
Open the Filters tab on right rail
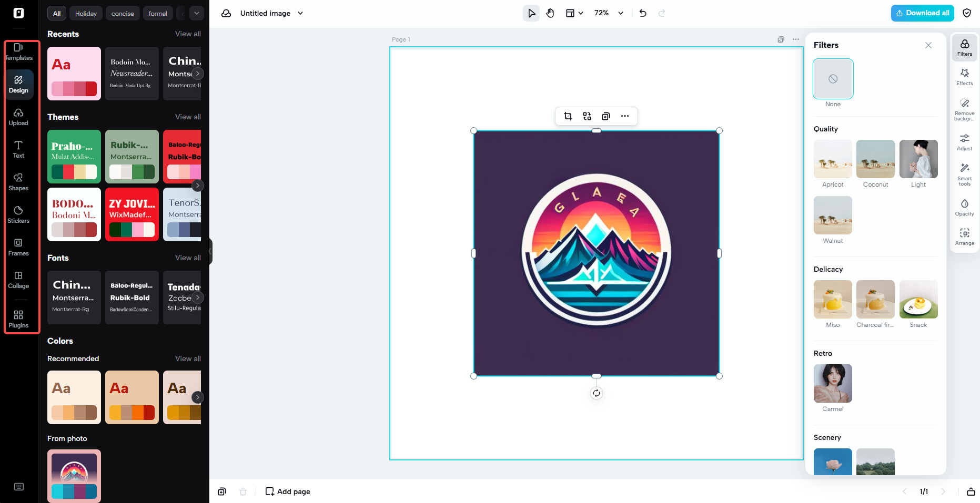click(x=965, y=47)
